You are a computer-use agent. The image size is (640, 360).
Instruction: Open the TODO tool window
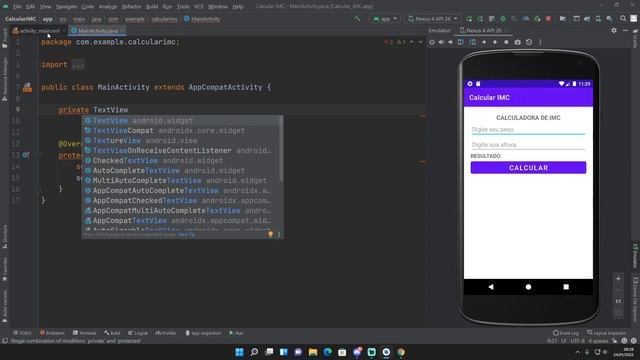(22, 333)
